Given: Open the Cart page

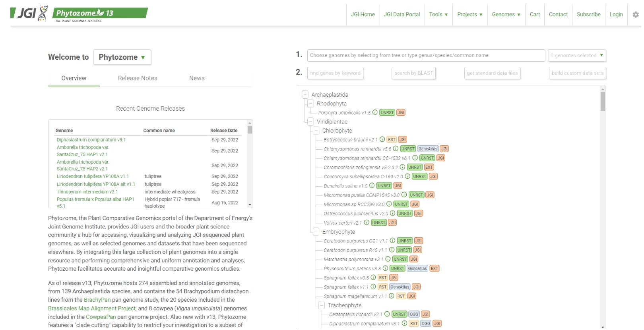Looking at the screenshot, I should pyautogui.click(x=535, y=14).
